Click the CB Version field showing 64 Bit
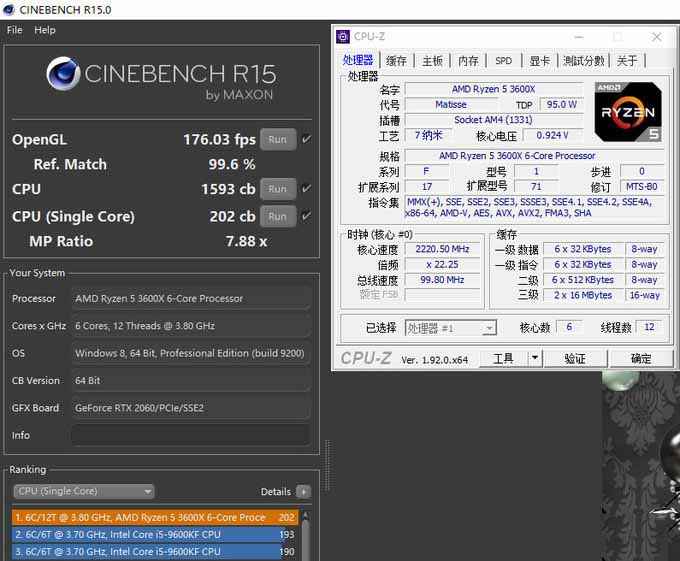The height and width of the screenshot is (561, 680). tap(191, 381)
